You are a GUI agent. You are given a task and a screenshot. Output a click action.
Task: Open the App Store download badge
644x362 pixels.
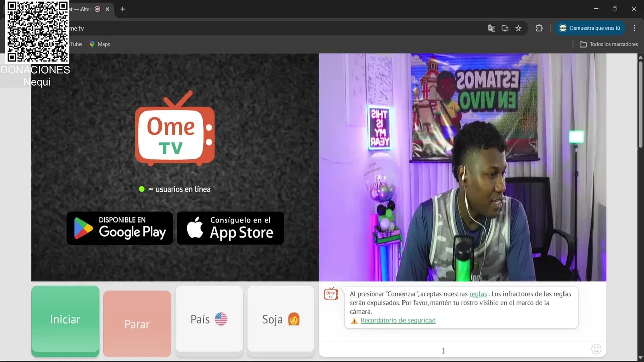coord(230,228)
